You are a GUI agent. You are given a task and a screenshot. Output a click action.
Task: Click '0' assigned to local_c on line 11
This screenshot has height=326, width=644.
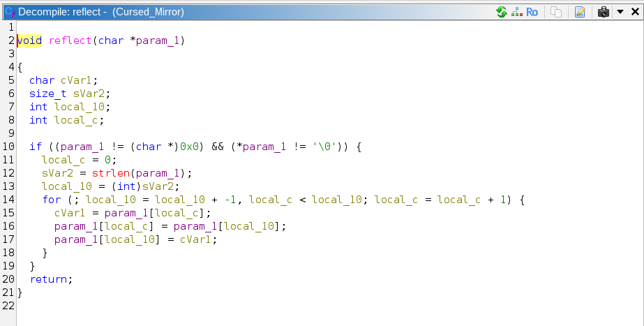108,160
